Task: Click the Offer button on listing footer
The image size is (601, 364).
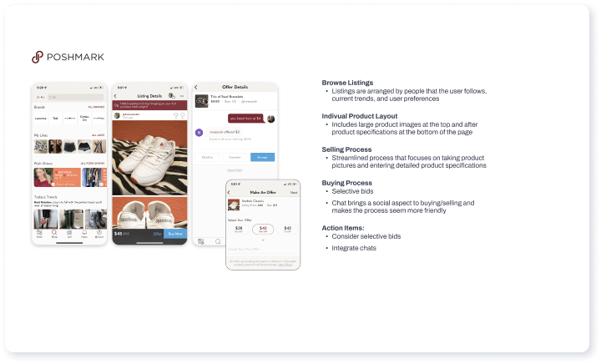Action: coord(157,234)
